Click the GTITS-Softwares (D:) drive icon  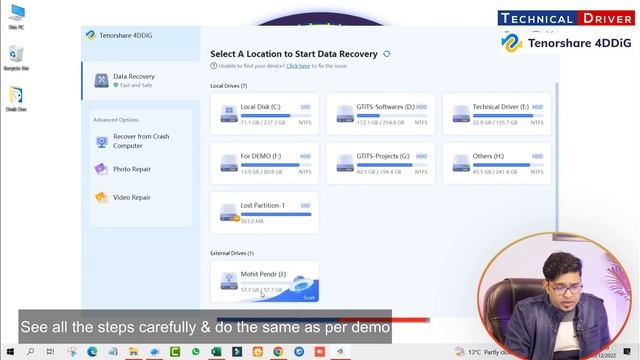point(345,114)
